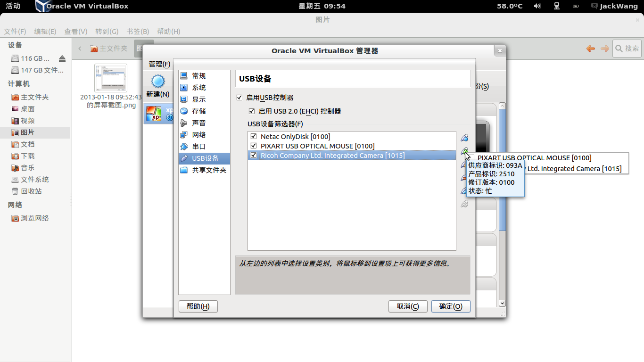The width and height of the screenshot is (644, 362).
Task: Click the battery indicator in the top bar
Action: point(576,6)
